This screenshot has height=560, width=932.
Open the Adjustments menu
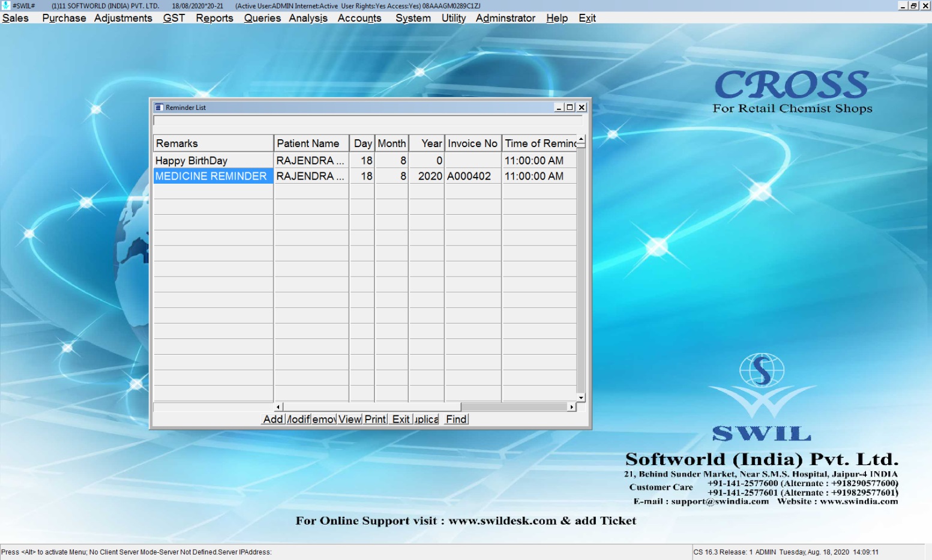pyautogui.click(x=123, y=18)
